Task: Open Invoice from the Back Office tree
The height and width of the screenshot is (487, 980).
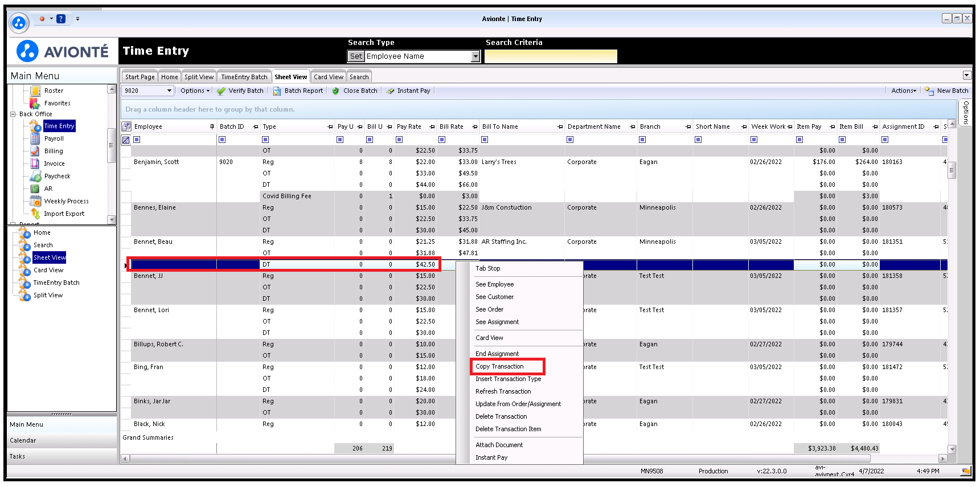Action: [54, 163]
